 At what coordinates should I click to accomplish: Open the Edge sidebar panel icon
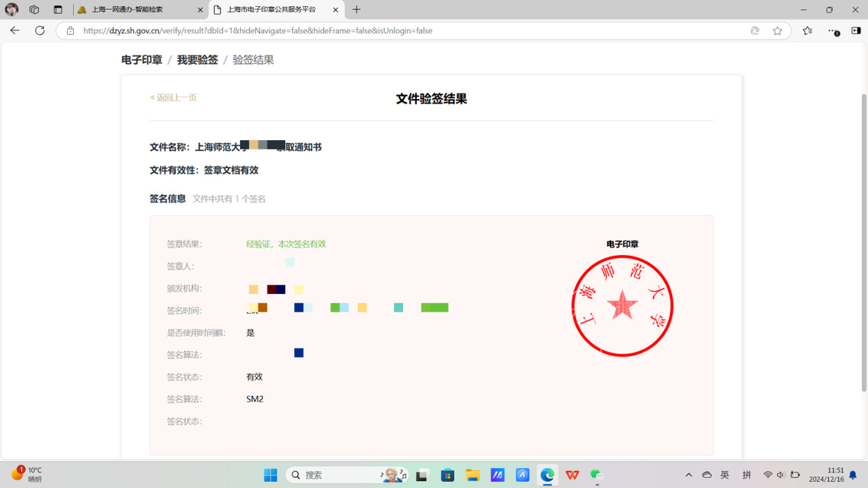pyautogui.click(x=856, y=30)
